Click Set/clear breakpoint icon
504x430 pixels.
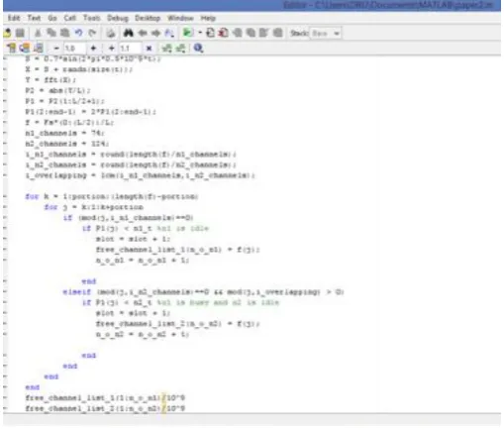(210, 33)
